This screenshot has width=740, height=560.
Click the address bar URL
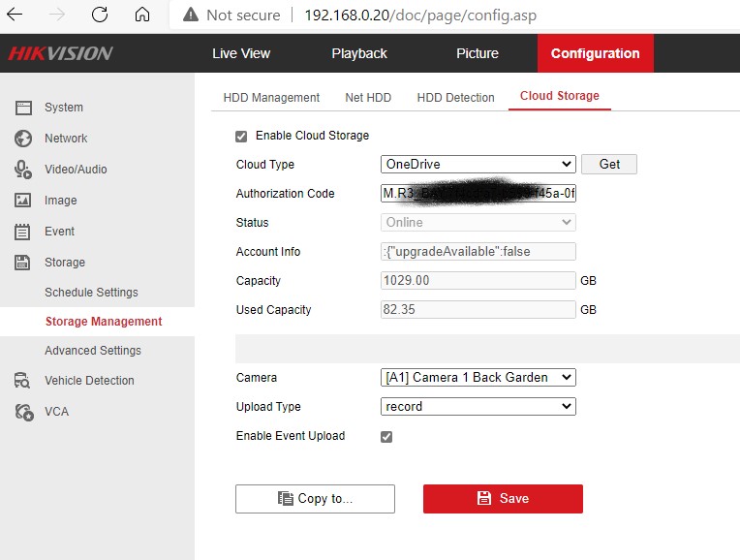[x=420, y=16]
